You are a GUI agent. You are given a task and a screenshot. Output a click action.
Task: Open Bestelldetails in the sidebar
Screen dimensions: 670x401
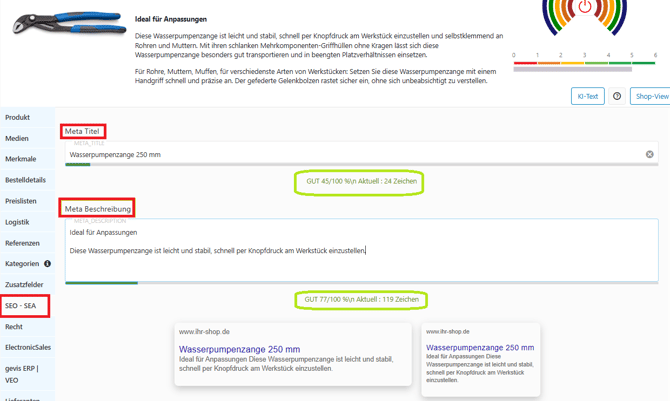click(x=25, y=180)
